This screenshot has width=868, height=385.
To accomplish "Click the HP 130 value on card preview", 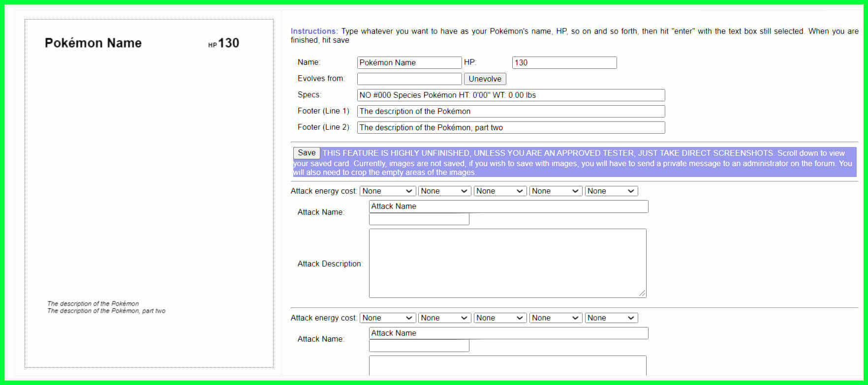I will [224, 43].
